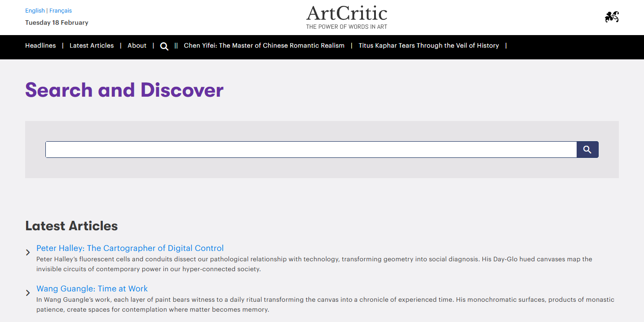644x322 pixels.
Task: Click the Search and Discover heading
Action: pyautogui.click(x=124, y=90)
